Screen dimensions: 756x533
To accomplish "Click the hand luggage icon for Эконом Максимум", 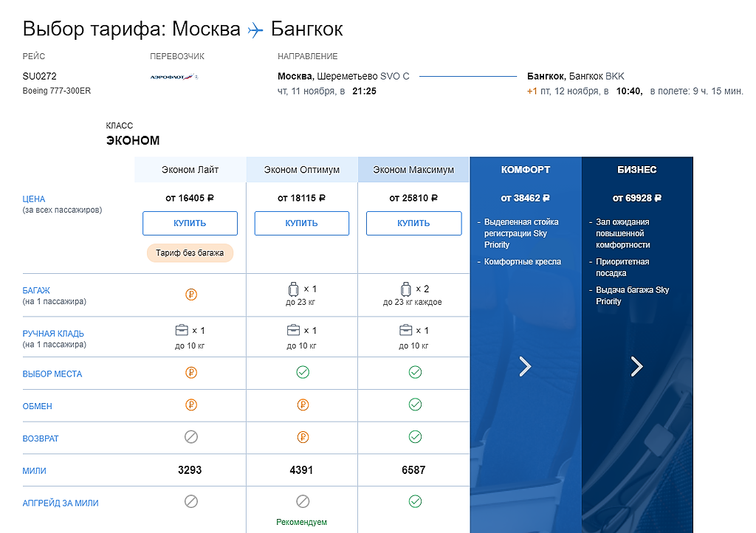I will (406, 330).
